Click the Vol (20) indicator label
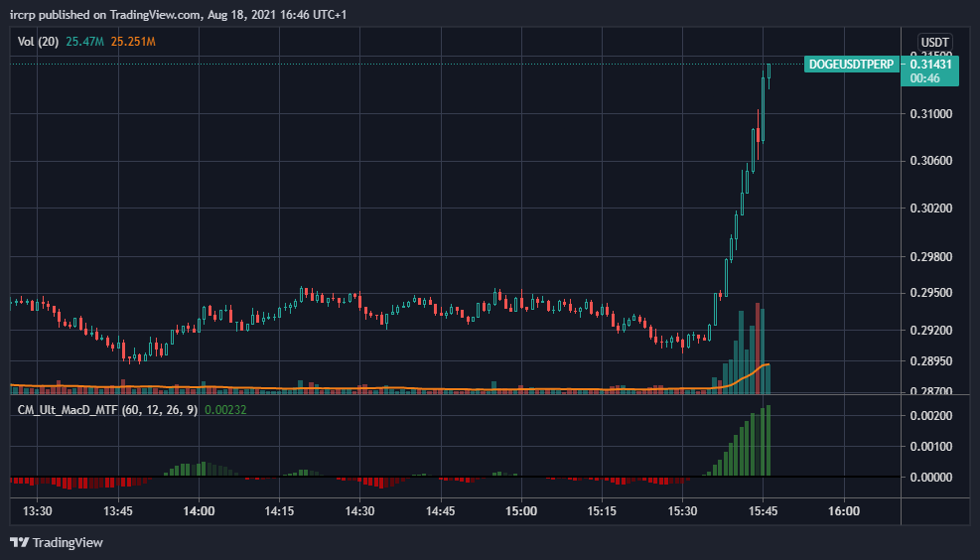Screen dimensions: 980x560 click(x=38, y=42)
